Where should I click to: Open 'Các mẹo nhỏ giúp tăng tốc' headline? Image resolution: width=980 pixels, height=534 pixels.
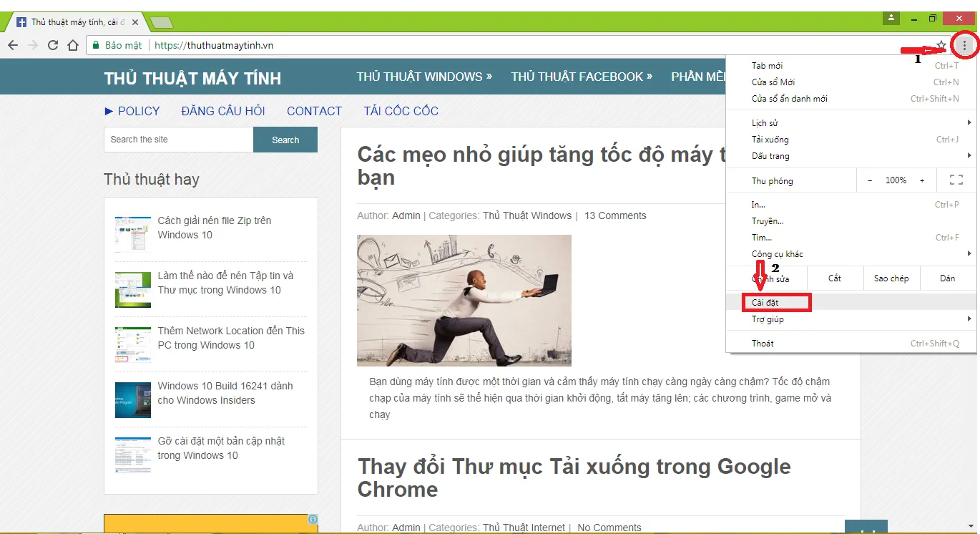(x=542, y=165)
